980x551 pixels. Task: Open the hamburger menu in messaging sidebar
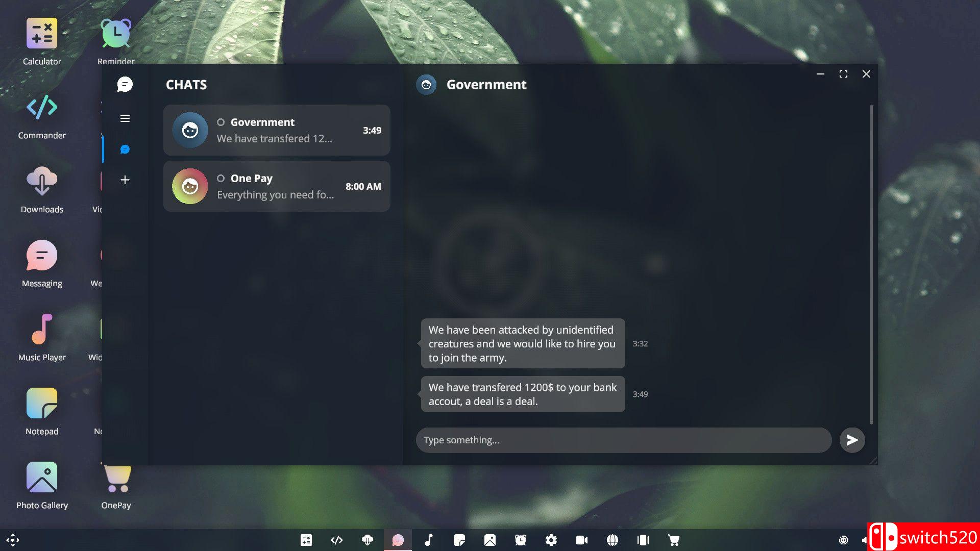tap(125, 118)
